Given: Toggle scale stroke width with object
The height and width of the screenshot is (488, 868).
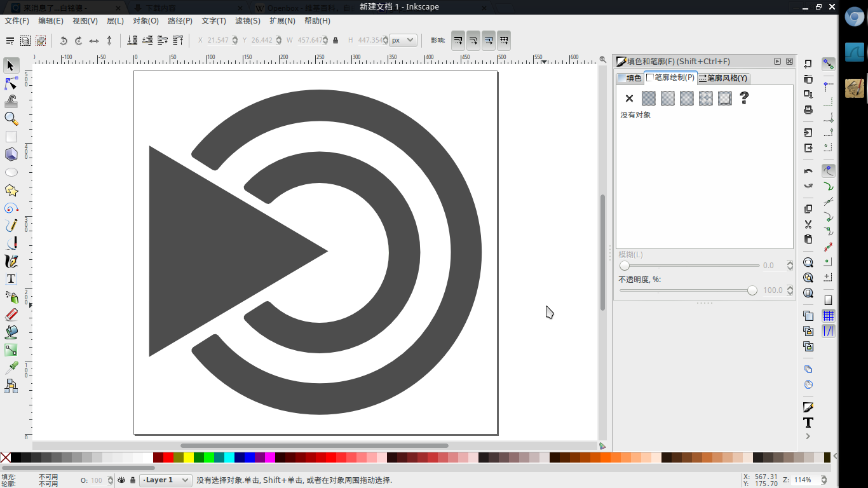Looking at the screenshot, I should tap(458, 41).
